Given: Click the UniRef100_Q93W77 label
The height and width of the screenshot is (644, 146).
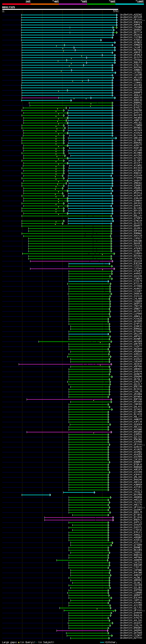Looking at the screenshot, I should click(131, 251).
